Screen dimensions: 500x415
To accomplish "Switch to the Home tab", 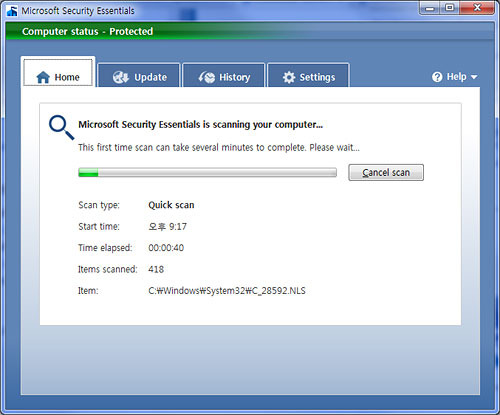I will coord(58,72).
